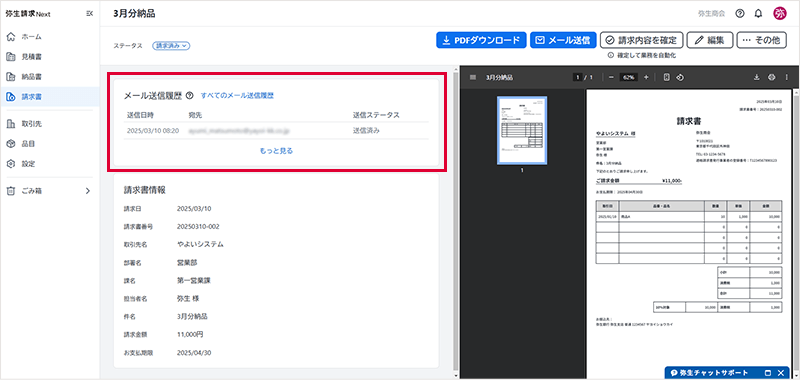Click the 弥生商会 company name
This screenshot has height=380, width=800.
711,14
